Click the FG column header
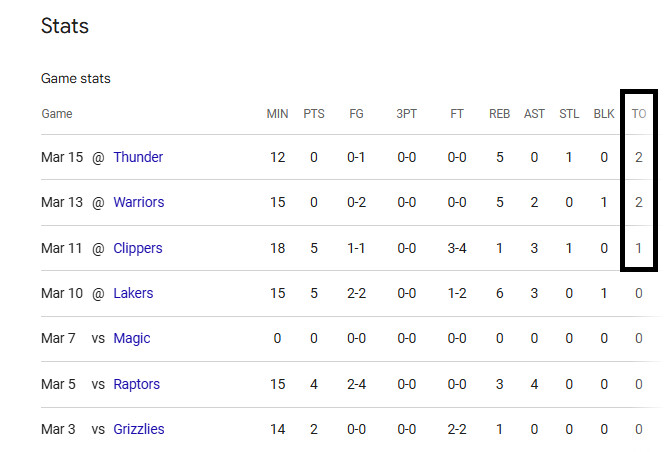The image size is (669, 452). pyautogui.click(x=356, y=114)
